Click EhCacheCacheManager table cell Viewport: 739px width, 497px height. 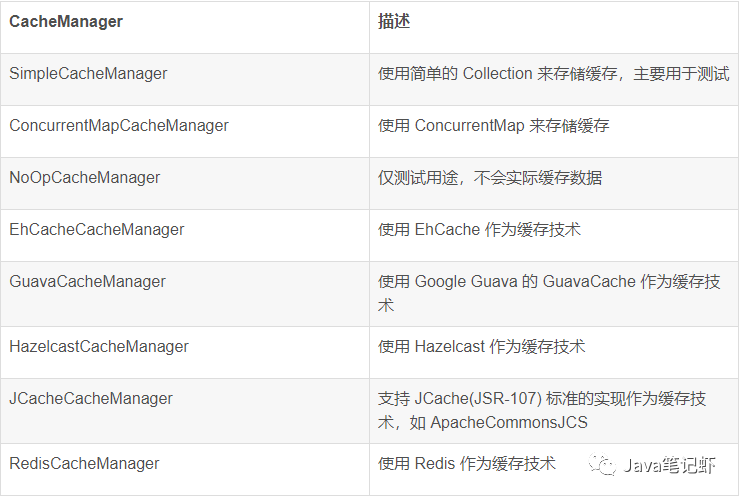point(185,235)
